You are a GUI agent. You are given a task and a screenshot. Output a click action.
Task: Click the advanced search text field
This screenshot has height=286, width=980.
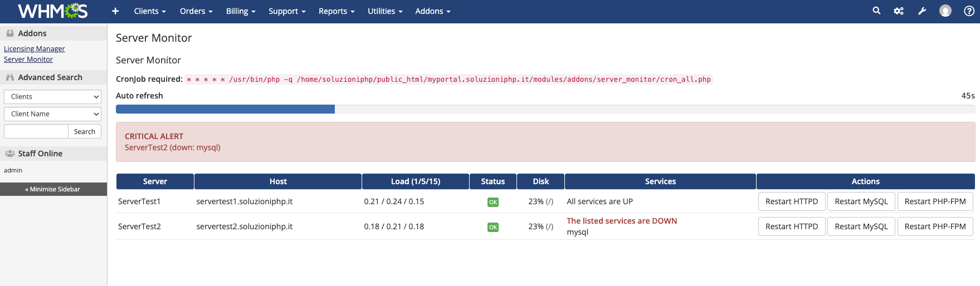pos(36,132)
